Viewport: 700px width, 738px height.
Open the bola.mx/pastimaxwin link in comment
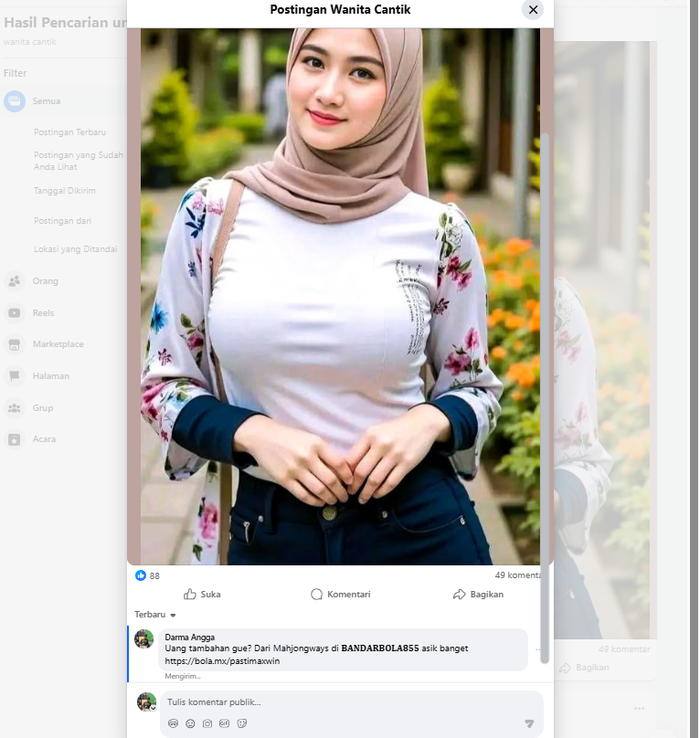(222, 660)
